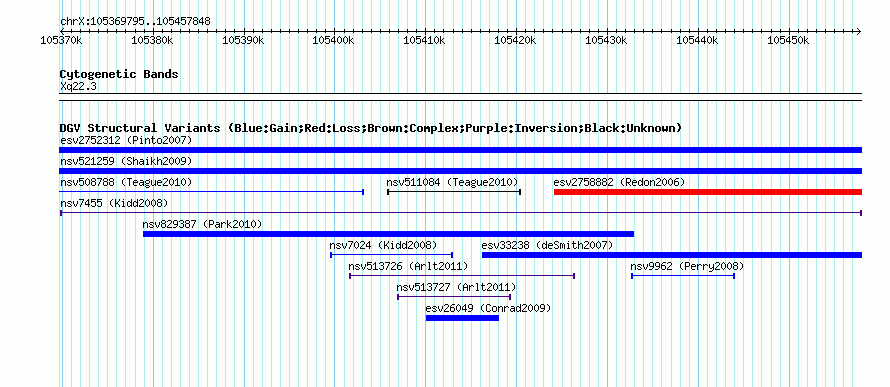Open the esv2758882 (Redon2006) label
Viewport: 890px width, 387px height.
(619, 182)
